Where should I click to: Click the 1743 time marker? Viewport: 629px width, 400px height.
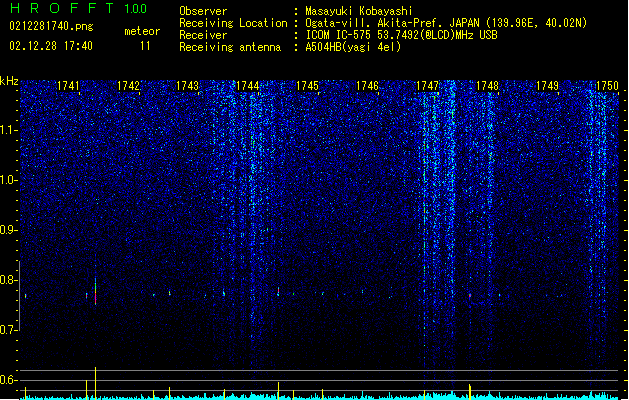188,86
